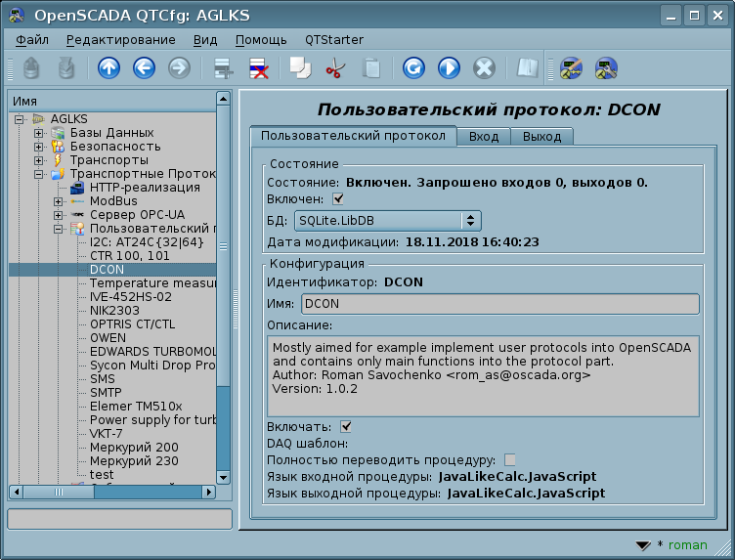
Task: Enable Полностью переводить процедуру checkbox
Action: point(509,459)
